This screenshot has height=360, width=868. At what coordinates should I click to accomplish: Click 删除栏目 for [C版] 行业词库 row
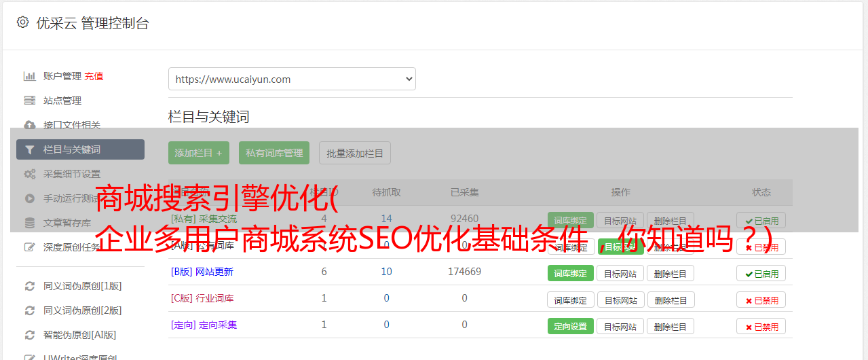point(671,300)
